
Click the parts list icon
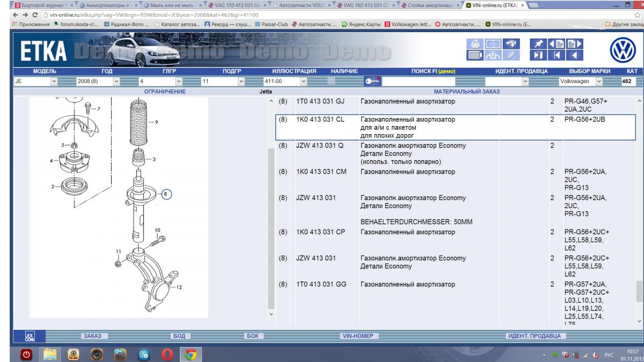click(x=475, y=55)
